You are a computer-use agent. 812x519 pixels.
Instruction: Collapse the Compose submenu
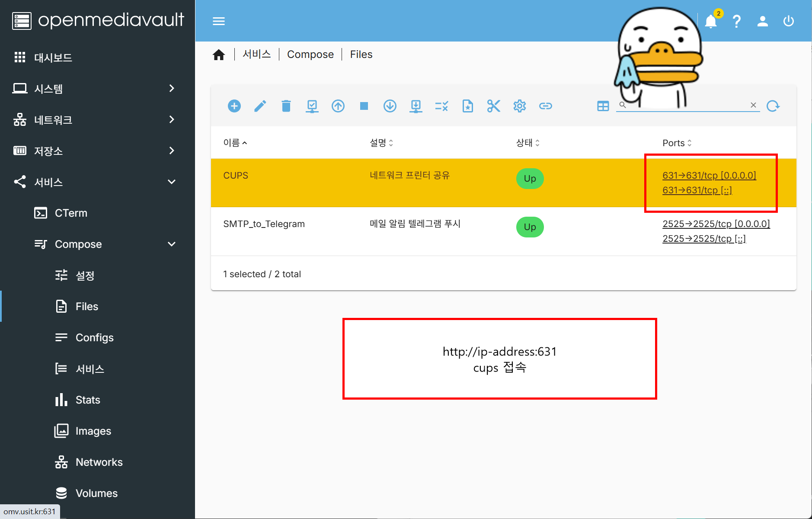[x=97, y=244]
